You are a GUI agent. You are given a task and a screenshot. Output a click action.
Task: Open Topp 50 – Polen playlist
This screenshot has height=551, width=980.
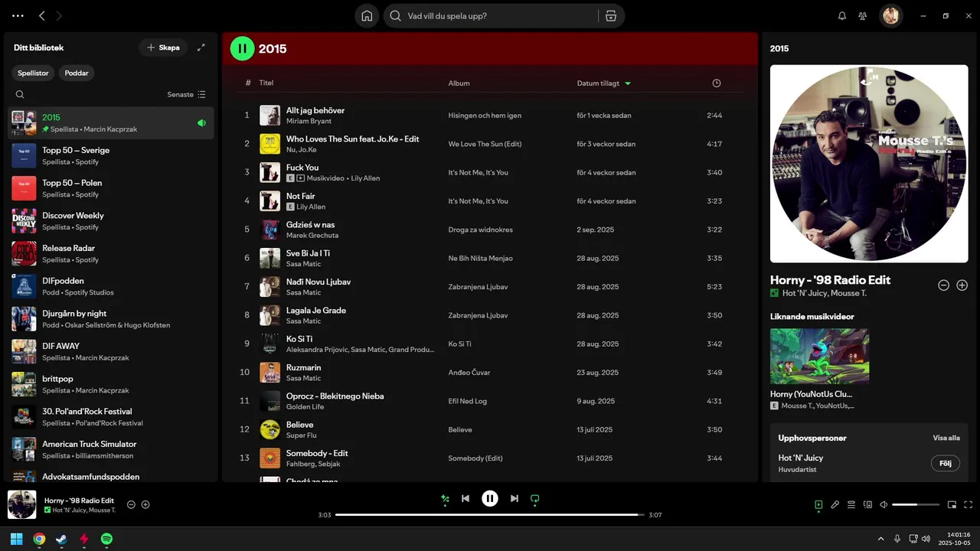pyautogui.click(x=111, y=188)
